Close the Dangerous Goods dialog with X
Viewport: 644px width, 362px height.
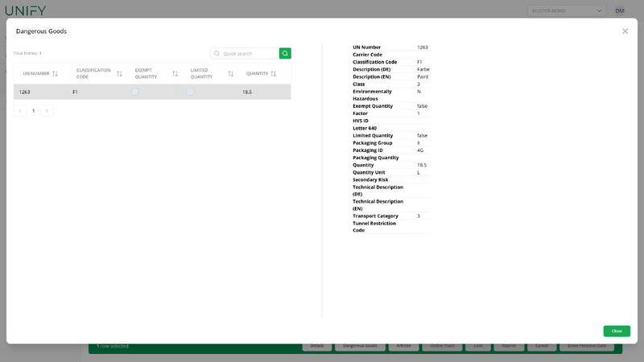625,31
